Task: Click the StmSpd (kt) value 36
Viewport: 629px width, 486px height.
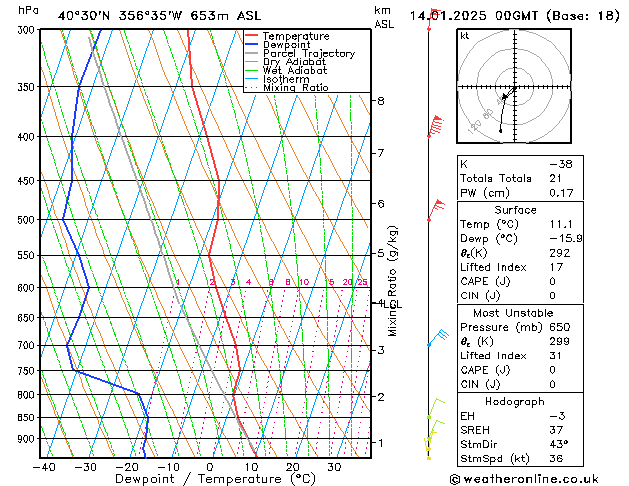Action: tap(556, 458)
